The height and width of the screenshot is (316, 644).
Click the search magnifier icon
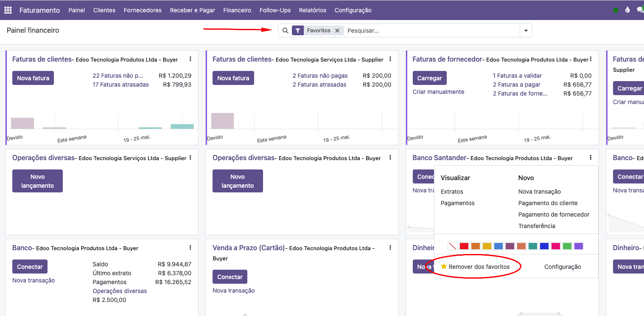[x=285, y=31]
